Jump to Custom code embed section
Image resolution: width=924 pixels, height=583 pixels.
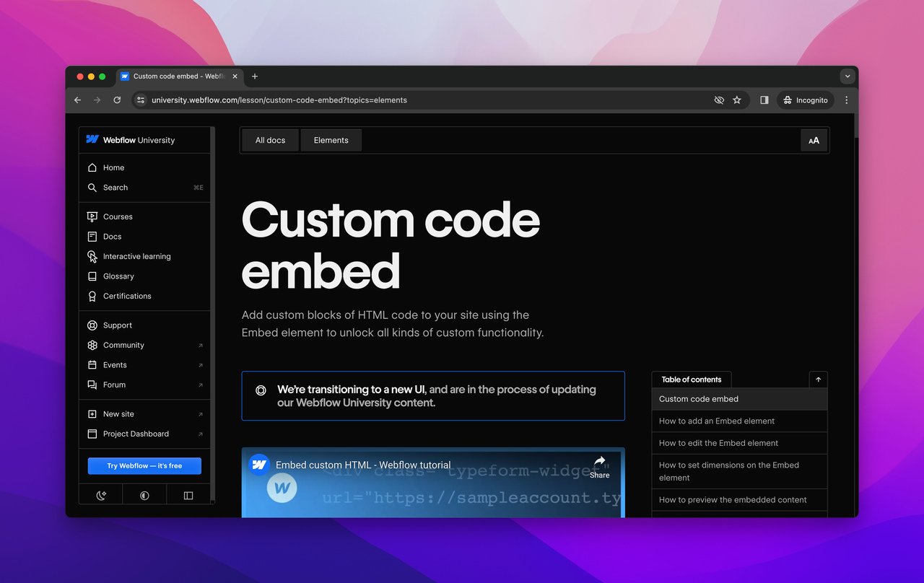coord(739,399)
